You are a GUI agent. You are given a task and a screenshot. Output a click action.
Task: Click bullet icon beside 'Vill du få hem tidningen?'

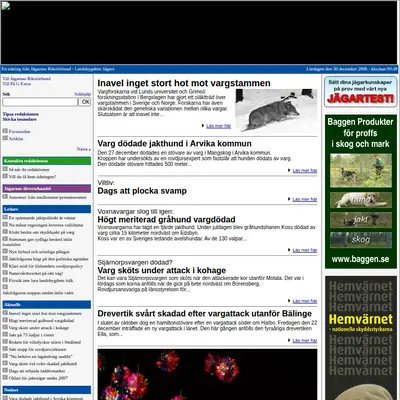(x=5, y=176)
